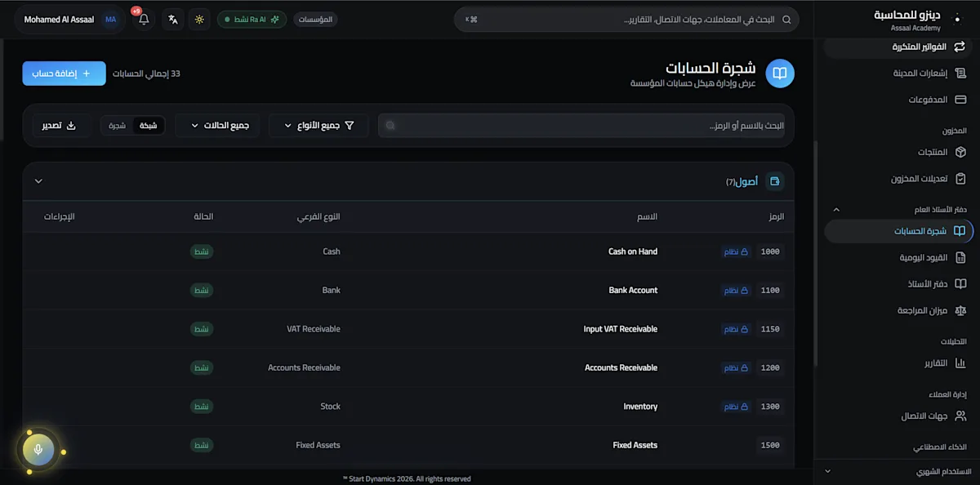This screenshot has width=980, height=485.
Task: Click account code 1150
Action: tap(770, 329)
